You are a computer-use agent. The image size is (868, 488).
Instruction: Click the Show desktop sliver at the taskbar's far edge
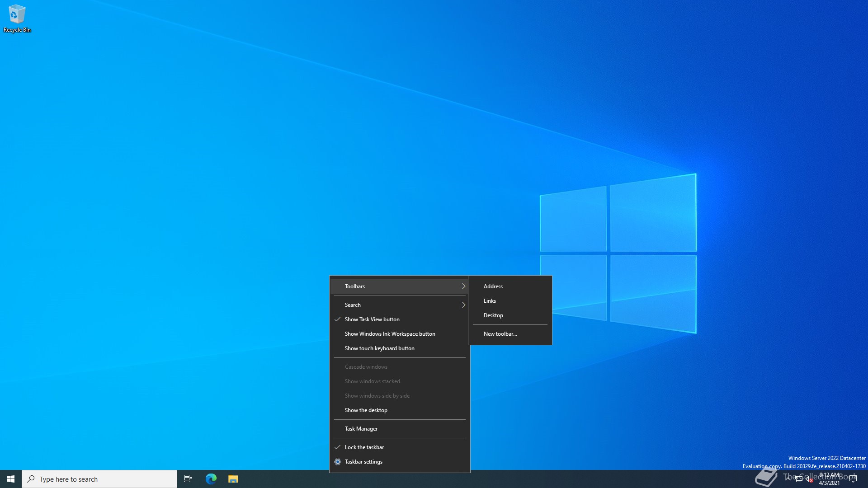[866, 479]
